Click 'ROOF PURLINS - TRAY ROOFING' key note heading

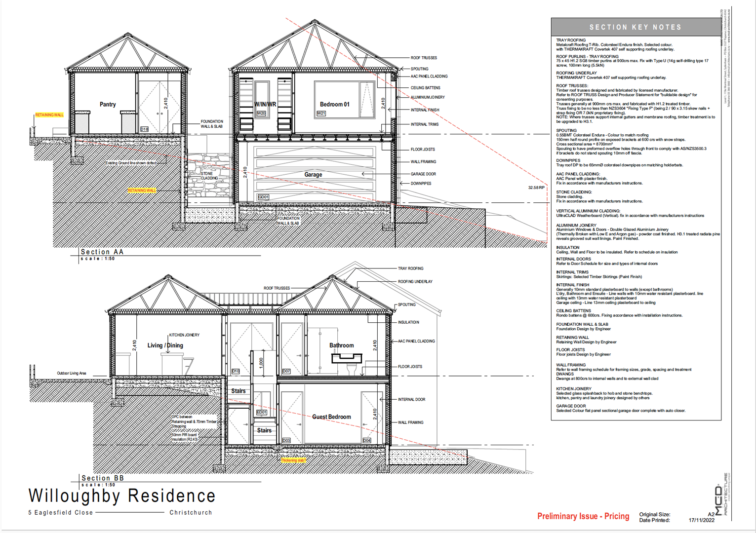tap(587, 57)
